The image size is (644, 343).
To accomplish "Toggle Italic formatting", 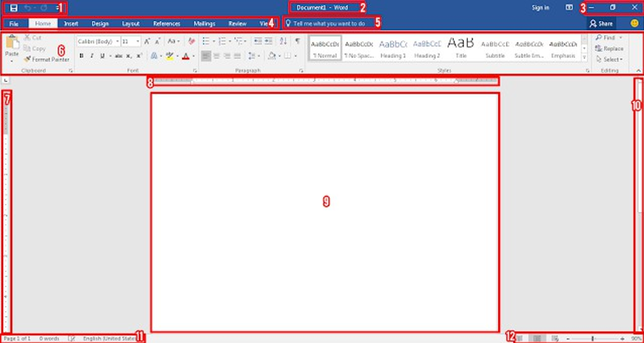I will [x=91, y=56].
